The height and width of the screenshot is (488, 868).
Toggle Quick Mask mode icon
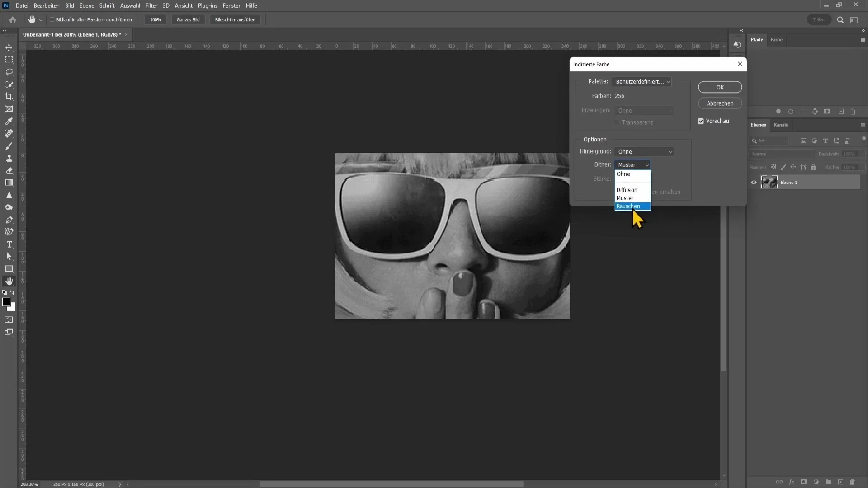coord(9,320)
